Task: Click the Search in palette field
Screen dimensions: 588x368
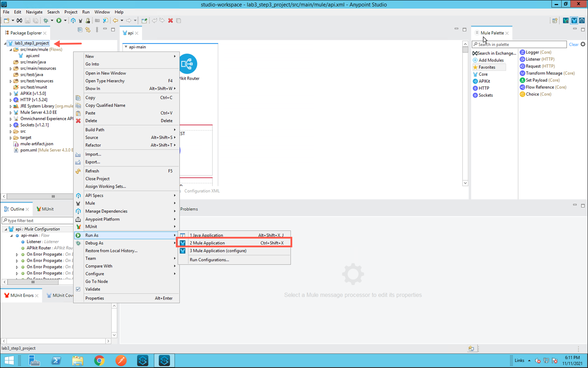Action: pyautogui.click(x=519, y=44)
